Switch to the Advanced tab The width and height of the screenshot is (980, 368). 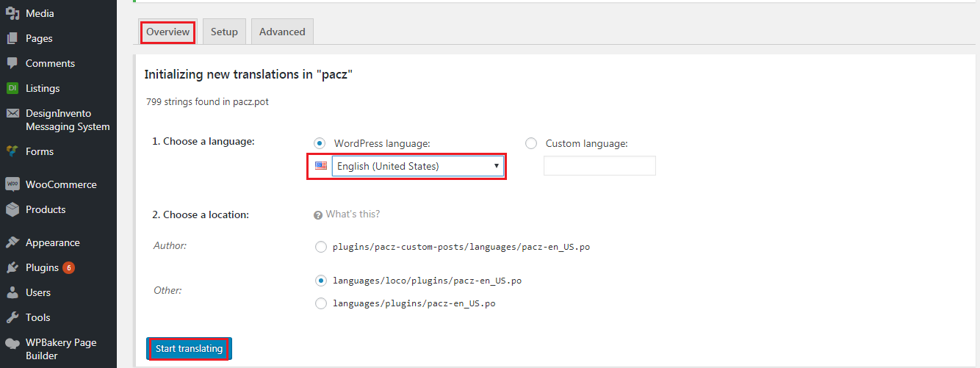point(282,32)
